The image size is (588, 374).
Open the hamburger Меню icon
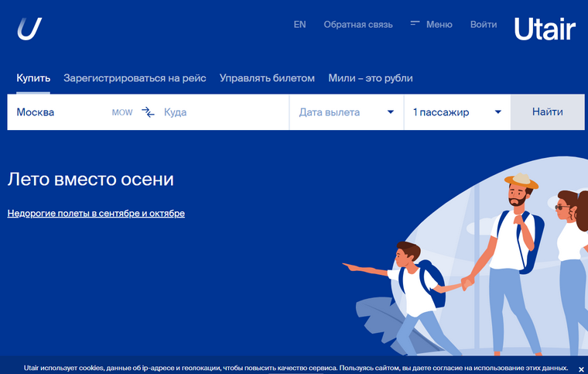point(415,23)
